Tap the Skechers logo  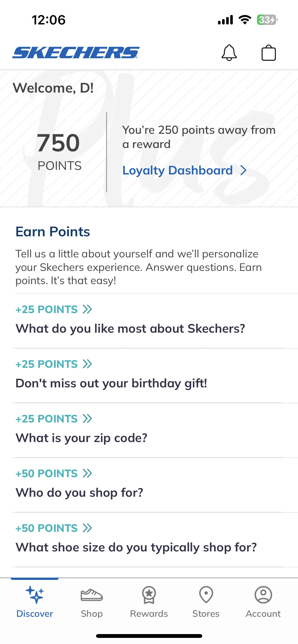76,53
